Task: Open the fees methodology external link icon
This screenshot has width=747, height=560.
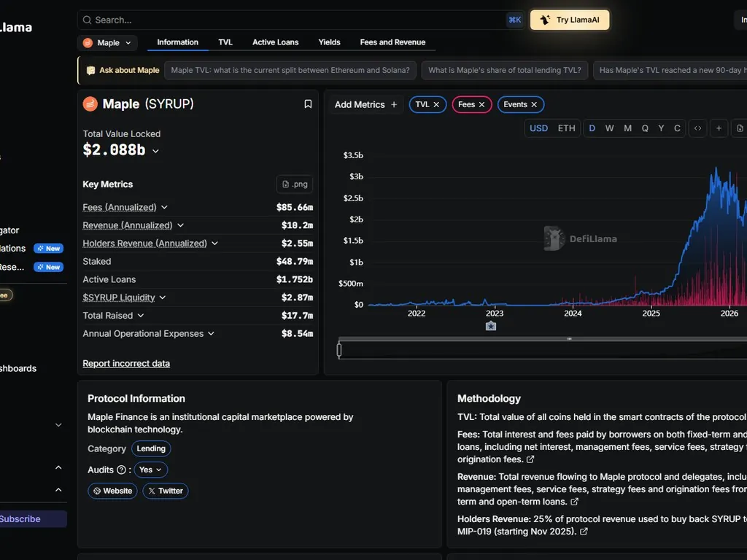Action: tap(530, 459)
